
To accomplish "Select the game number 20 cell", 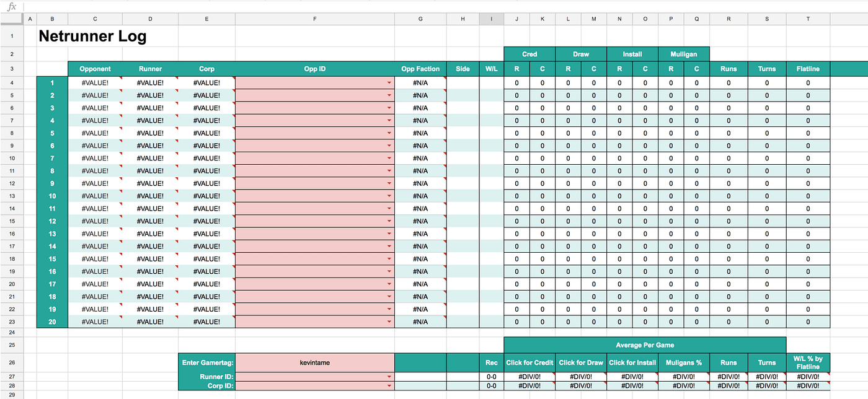I will coord(52,322).
